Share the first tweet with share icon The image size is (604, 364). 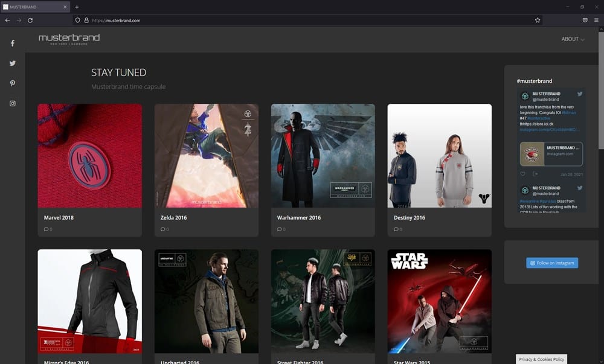tap(535, 174)
